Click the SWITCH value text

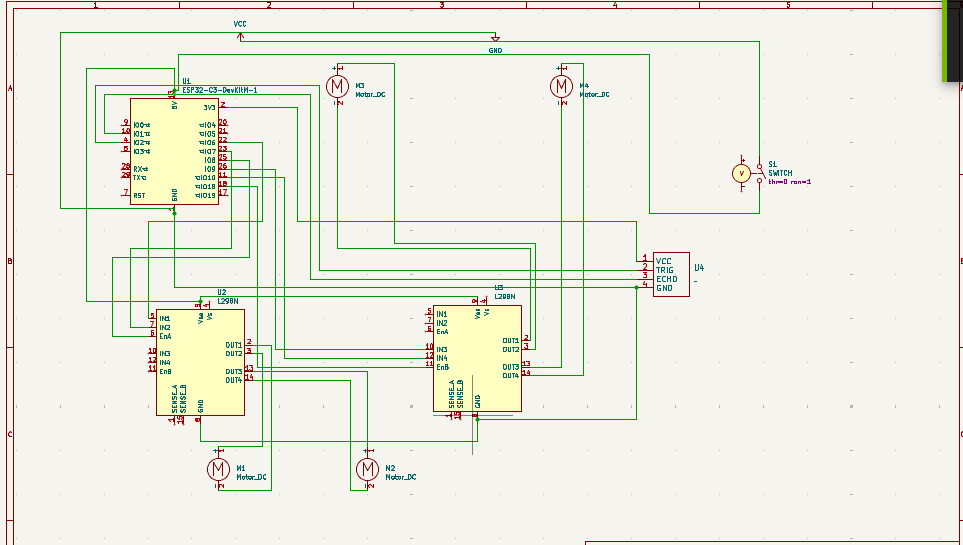click(780, 173)
